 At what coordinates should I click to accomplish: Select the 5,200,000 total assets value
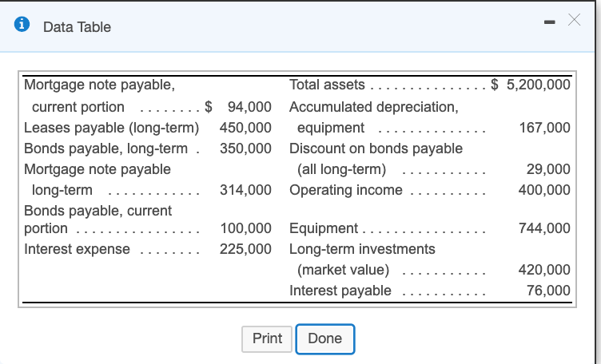tap(538, 85)
